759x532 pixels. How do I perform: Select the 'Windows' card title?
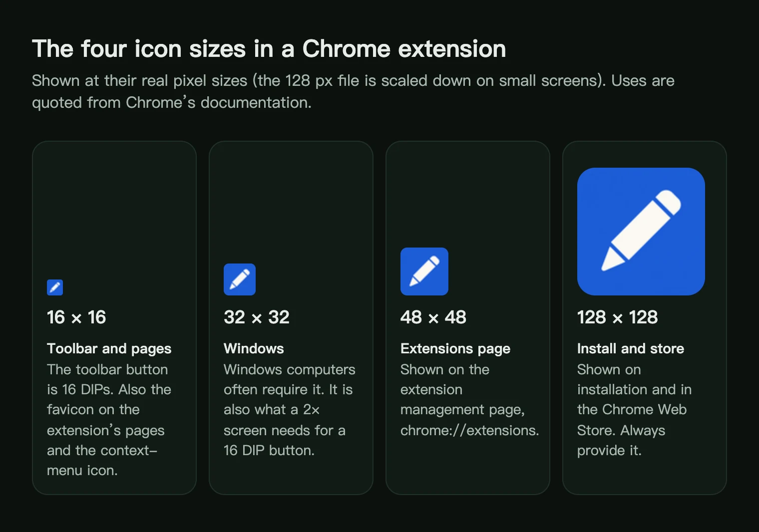pos(254,348)
